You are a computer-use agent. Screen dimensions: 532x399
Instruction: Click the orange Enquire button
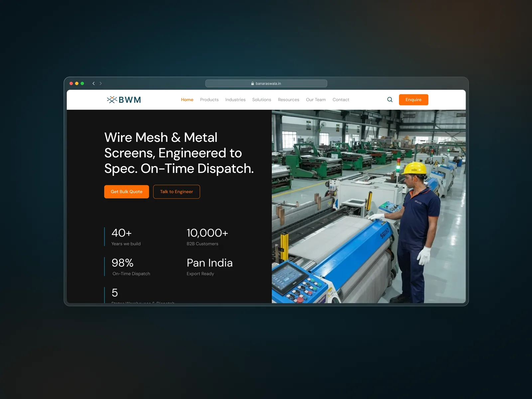coord(414,100)
